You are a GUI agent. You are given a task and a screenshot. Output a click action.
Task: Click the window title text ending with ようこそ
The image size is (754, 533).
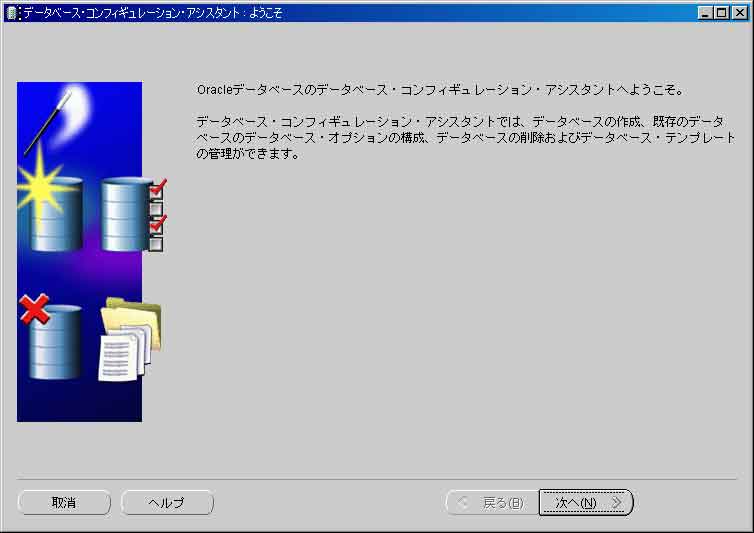[x=153, y=13]
